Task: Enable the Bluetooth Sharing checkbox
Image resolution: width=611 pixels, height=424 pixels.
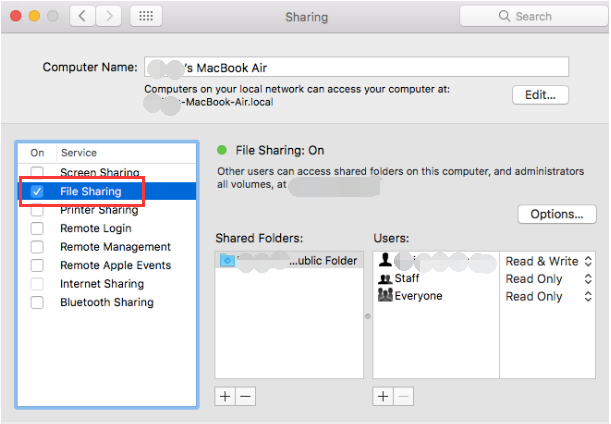Action: [x=37, y=302]
